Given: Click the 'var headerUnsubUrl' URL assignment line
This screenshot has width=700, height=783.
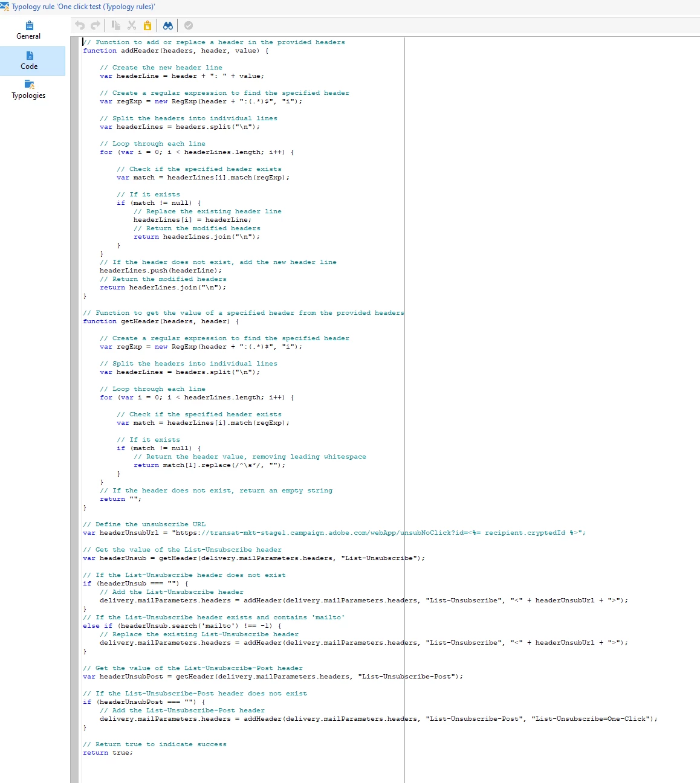Looking at the screenshot, I should pos(334,533).
